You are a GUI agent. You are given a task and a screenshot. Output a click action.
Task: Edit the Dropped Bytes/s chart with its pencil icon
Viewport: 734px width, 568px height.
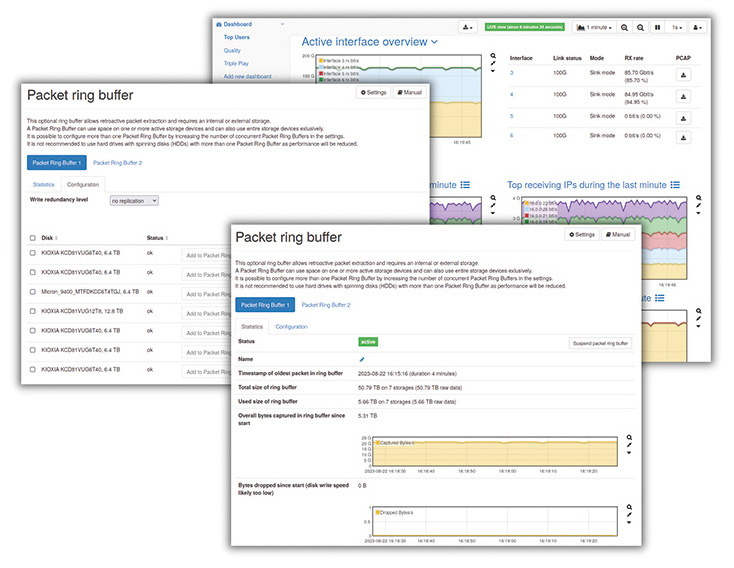pos(629,515)
